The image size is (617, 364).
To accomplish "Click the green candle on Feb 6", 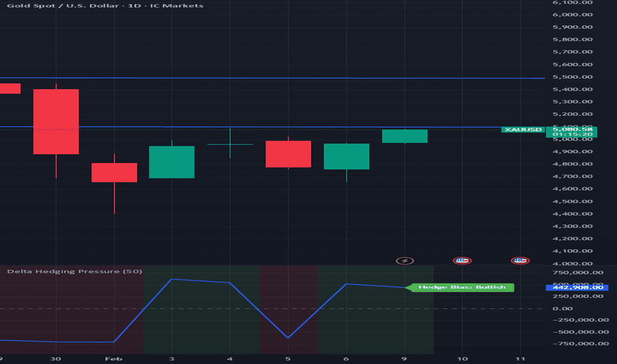I will click(347, 157).
